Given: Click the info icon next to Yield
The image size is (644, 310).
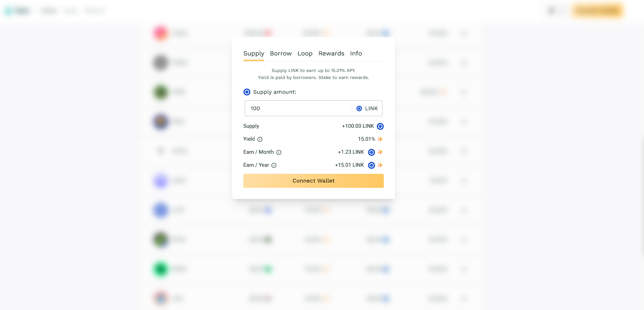Looking at the screenshot, I should coord(260,139).
